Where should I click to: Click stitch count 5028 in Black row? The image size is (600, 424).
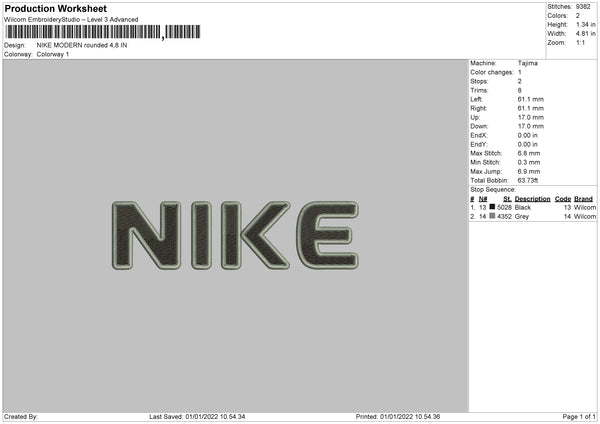[x=504, y=207]
